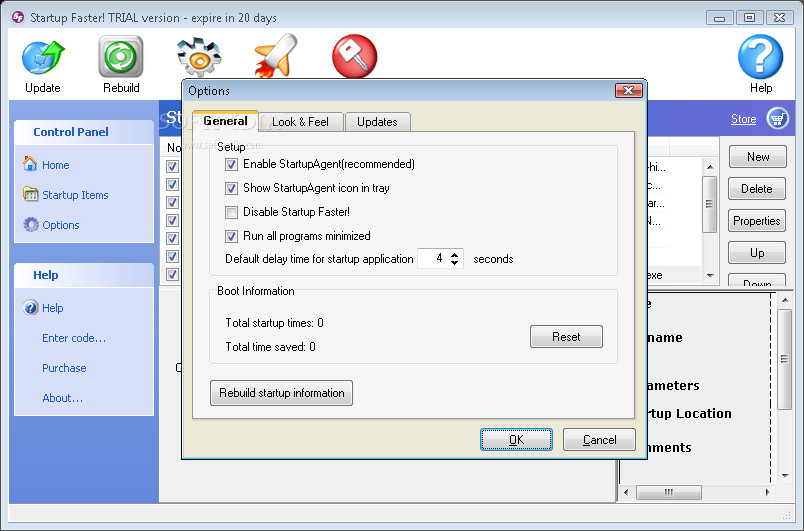This screenshot has width=804, height=531.
Task: Click the Control Panel section header
Action: point(84,132)
